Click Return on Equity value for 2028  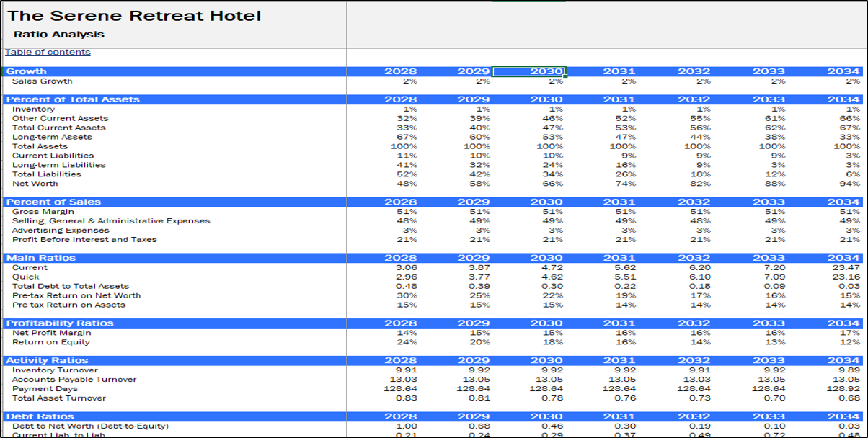[408, 342]
